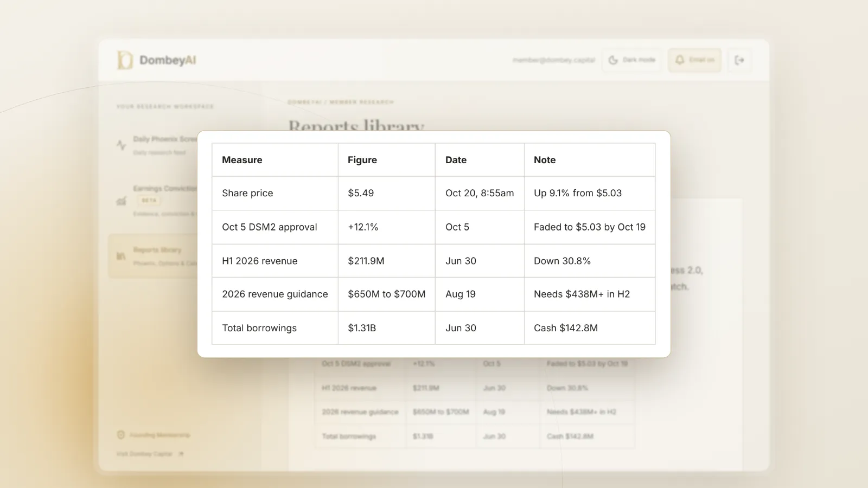This screenshot has height=488, width=868.
Task: Click the Reports library books icon
Action: (x=121, y=256)
